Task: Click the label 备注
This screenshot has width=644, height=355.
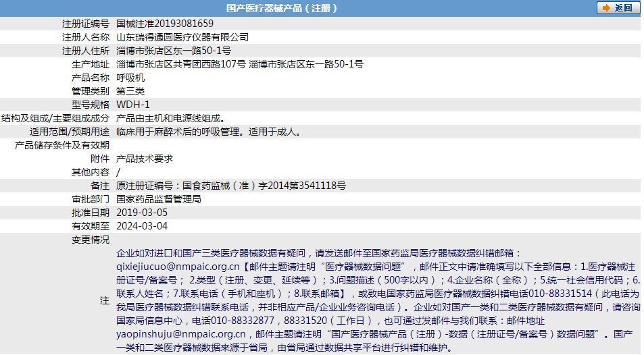Action: pyautogui.click(x=100, y=186)
